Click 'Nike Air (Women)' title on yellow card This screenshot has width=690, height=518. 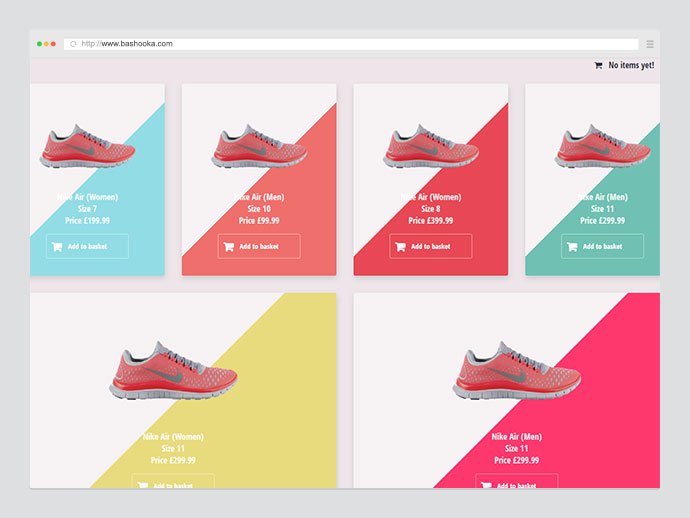[173, 437]
